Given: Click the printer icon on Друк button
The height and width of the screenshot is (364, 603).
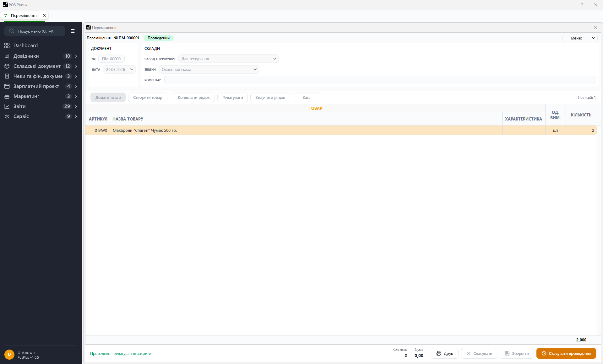Looking at the screenshot, I should (439, 353).
